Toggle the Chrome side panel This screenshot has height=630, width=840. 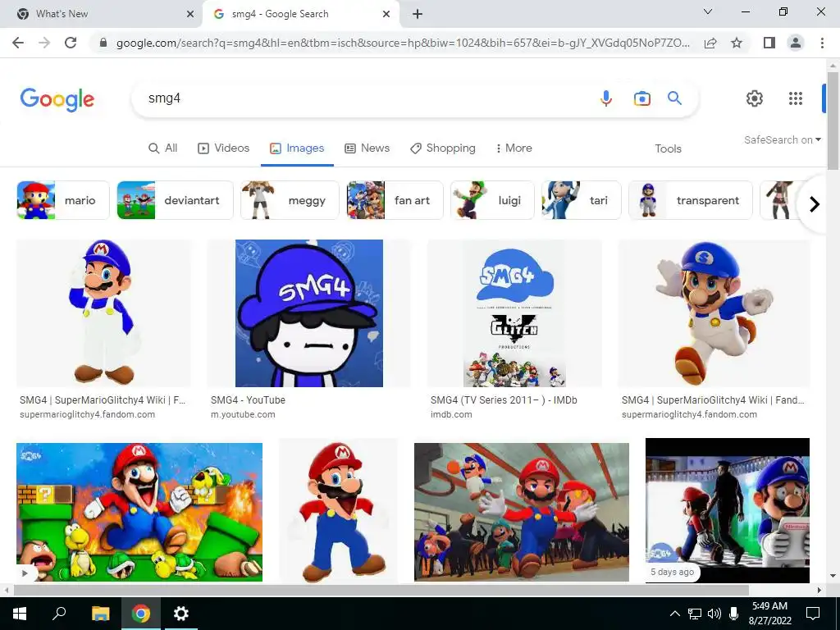point(769,43)
